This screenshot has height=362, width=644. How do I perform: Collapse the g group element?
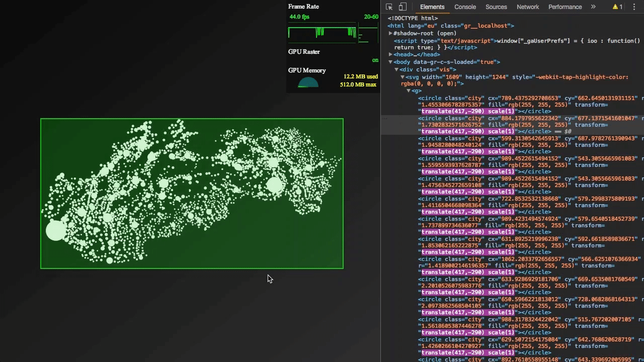(x=409, y=90)
